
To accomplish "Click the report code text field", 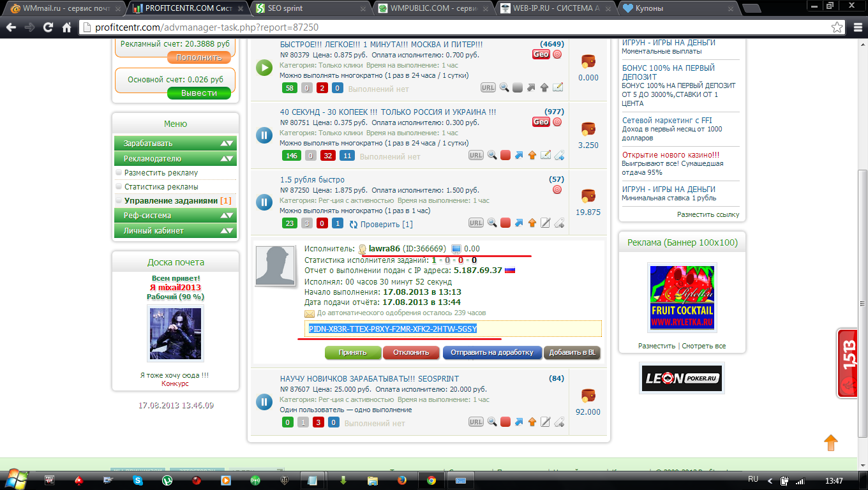I will point(453,329).
